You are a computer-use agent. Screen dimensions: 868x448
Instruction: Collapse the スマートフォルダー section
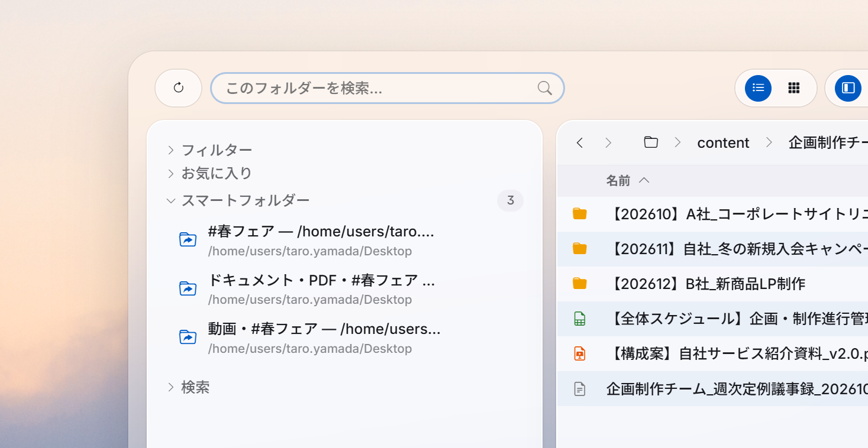238,200
